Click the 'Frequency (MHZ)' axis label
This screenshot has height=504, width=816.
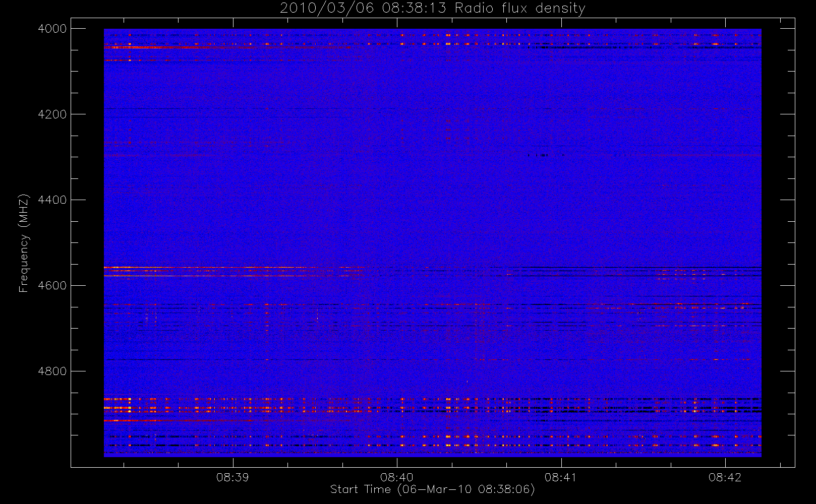[x=24, y=243]
